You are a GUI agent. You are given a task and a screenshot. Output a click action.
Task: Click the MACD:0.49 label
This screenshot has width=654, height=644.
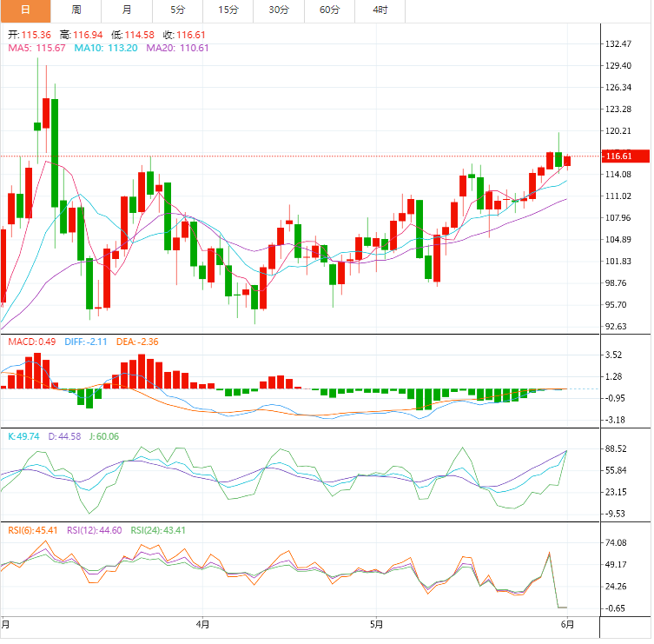[31, 342]
